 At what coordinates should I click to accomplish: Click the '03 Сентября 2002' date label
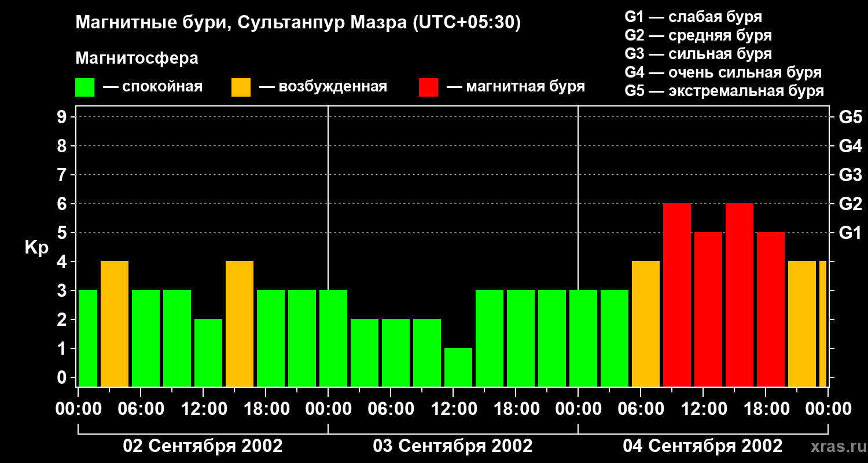click(x=453, y=446)
